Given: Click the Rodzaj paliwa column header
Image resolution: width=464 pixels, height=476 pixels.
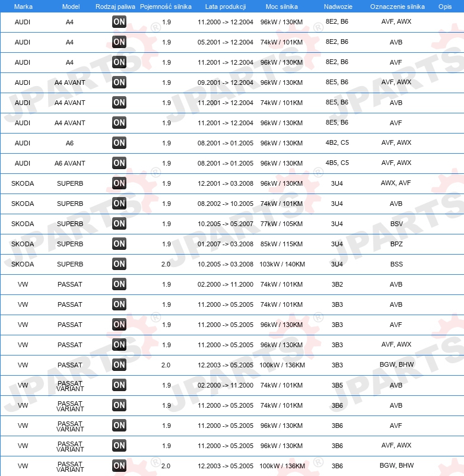Looking at the screenshot, I should [x=115, y=7].
